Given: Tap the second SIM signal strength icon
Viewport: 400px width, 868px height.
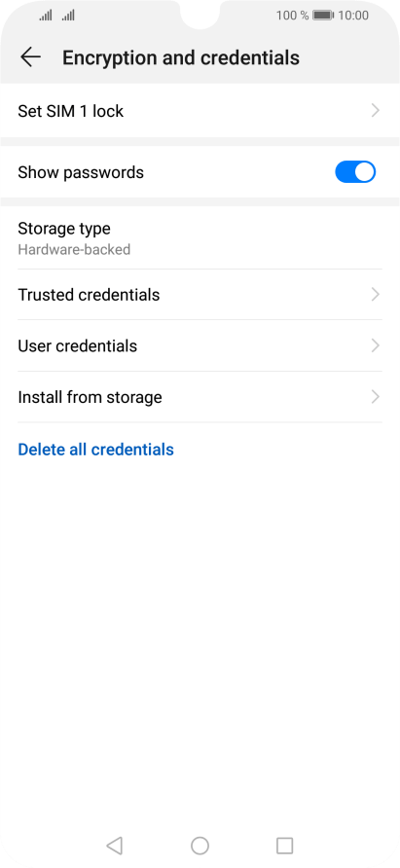Looking at the screenshot, I should [68, 16].
